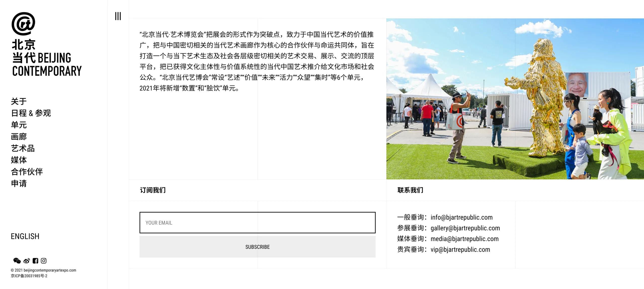
Task: Open the 合作伙伴 menu item
Action: pos(27,172)
